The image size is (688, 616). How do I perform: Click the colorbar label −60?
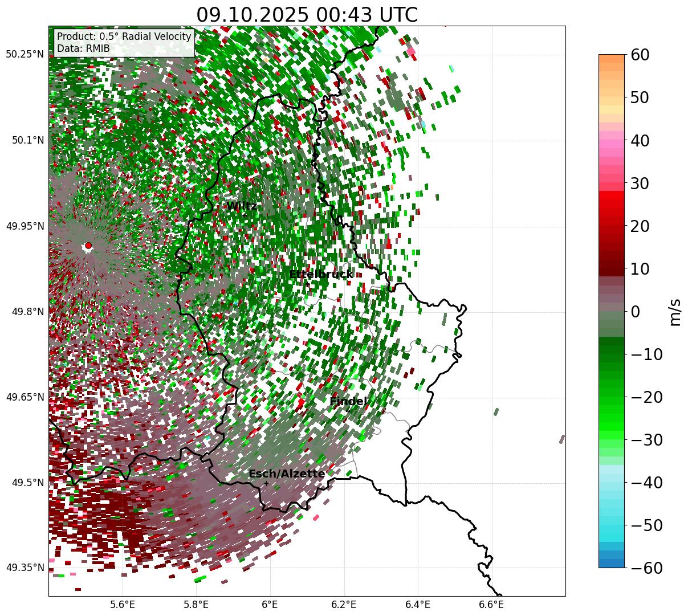point(646,568)
